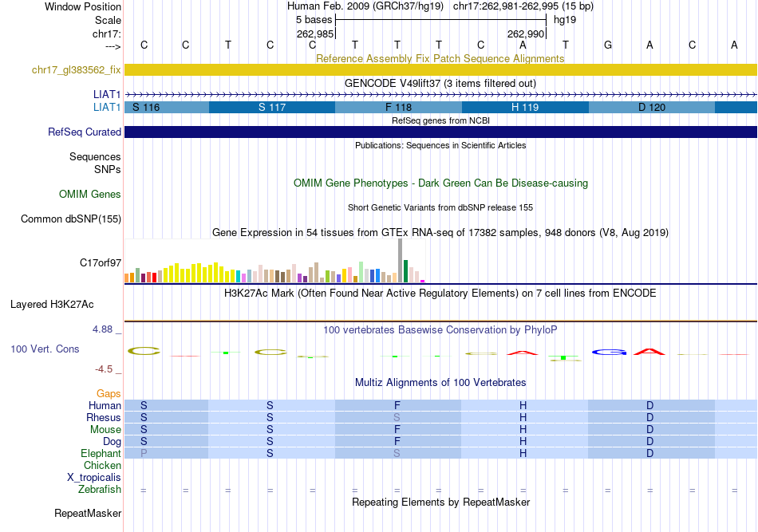Click the GTEx Gene Expression track title
Screen dimensions: 758x532
click(440, 232)
